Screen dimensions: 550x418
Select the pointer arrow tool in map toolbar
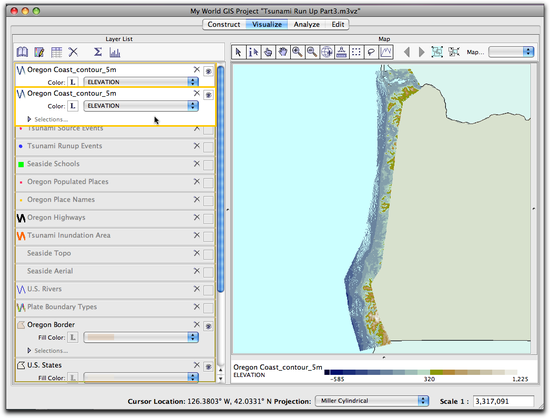pyautogui.click(x=239, y=52)
